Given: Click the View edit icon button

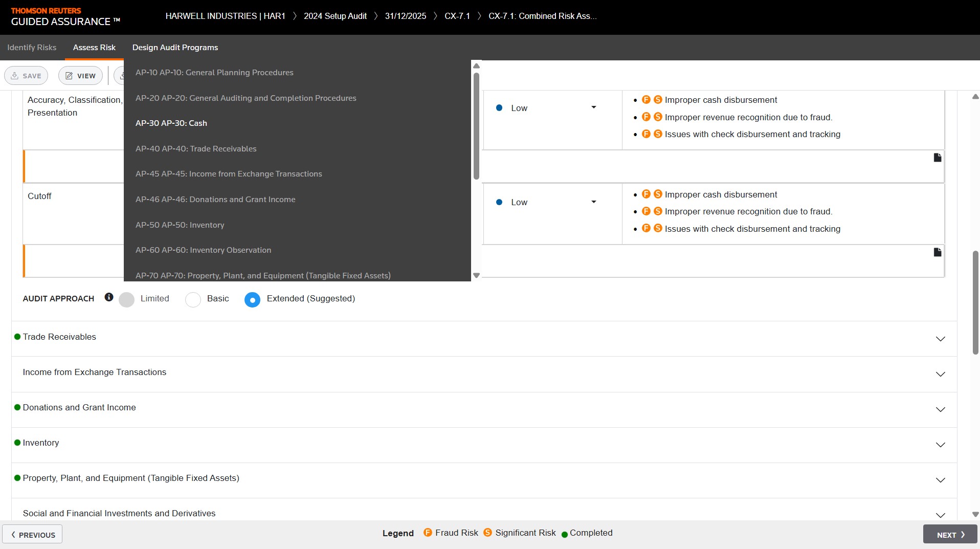Looking at the screenshot, I should point(80,76).
